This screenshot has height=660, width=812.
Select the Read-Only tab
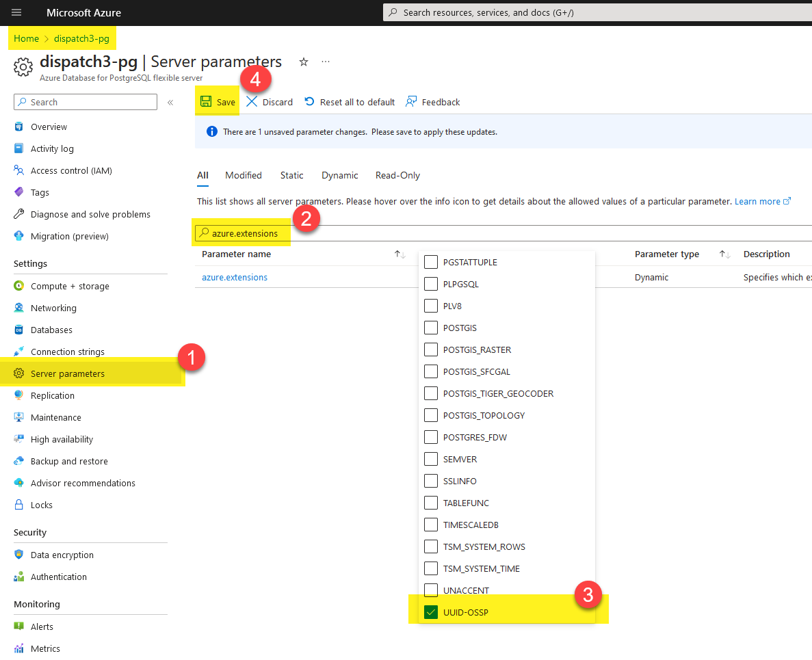[397, 175]
